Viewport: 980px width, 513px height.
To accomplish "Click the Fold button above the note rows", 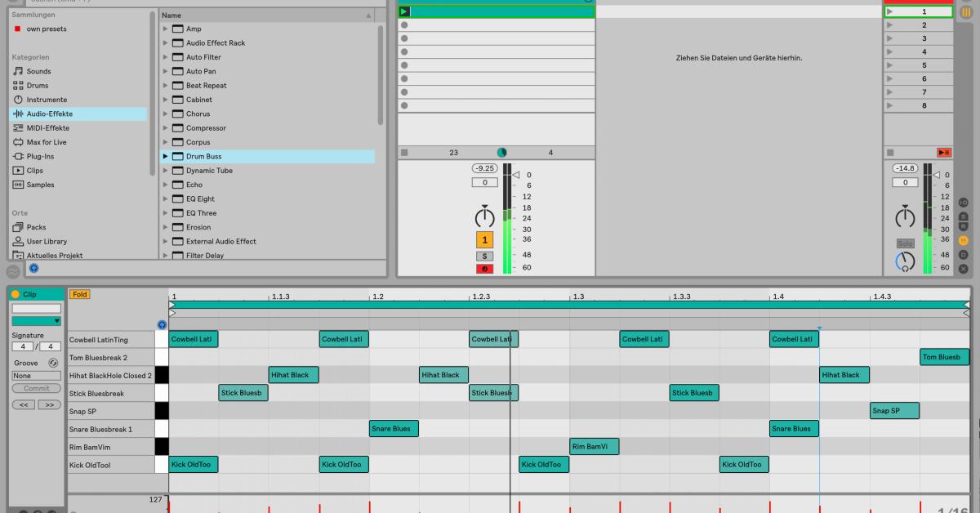I will click(x=79, y=293).
